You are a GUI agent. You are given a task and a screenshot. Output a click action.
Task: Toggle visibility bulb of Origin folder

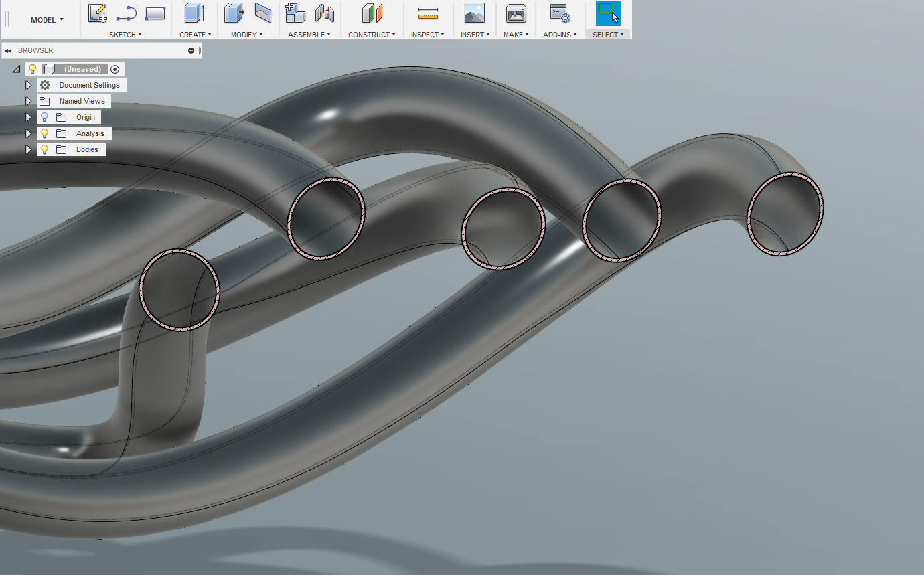(x=45, y=117)
